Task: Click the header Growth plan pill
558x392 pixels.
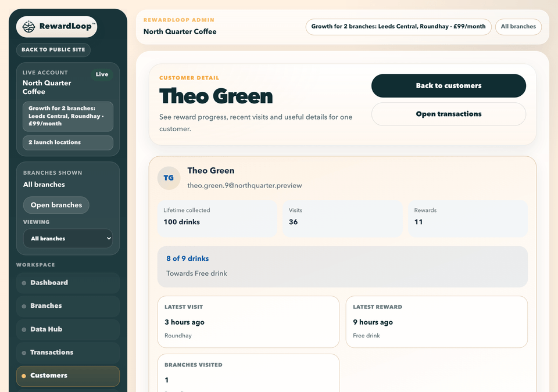Action: [398, 27]
